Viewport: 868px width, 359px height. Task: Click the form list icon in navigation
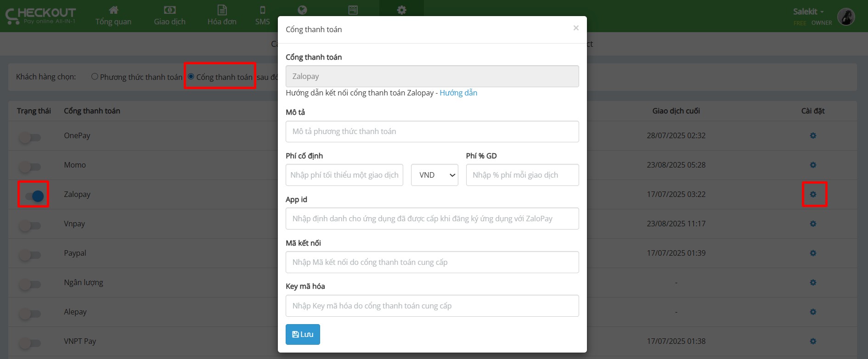tap(353, 10)
